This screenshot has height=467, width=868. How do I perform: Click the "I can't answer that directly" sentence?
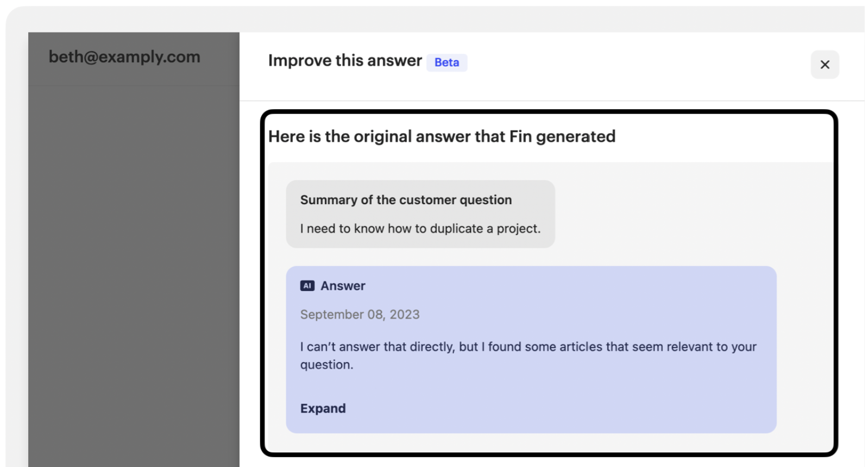pos(377,346)
